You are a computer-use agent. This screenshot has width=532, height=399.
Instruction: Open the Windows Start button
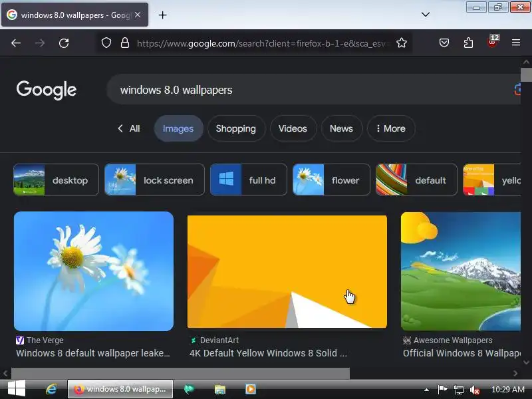point(17,389)
